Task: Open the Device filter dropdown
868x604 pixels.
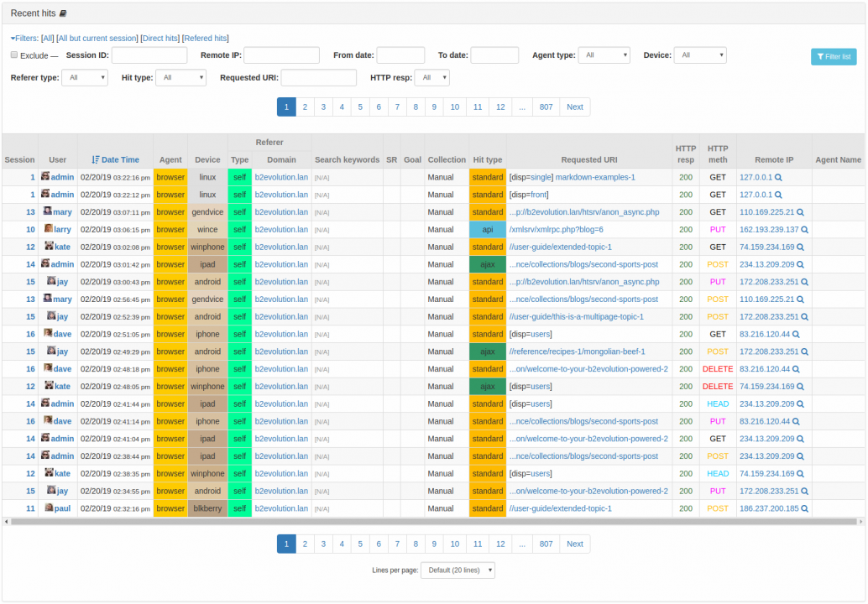Action: click(700, 55)
